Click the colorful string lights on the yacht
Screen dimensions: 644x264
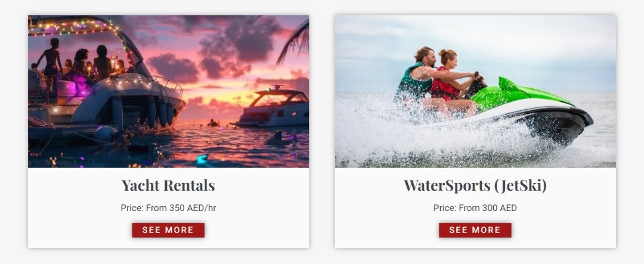74,27
